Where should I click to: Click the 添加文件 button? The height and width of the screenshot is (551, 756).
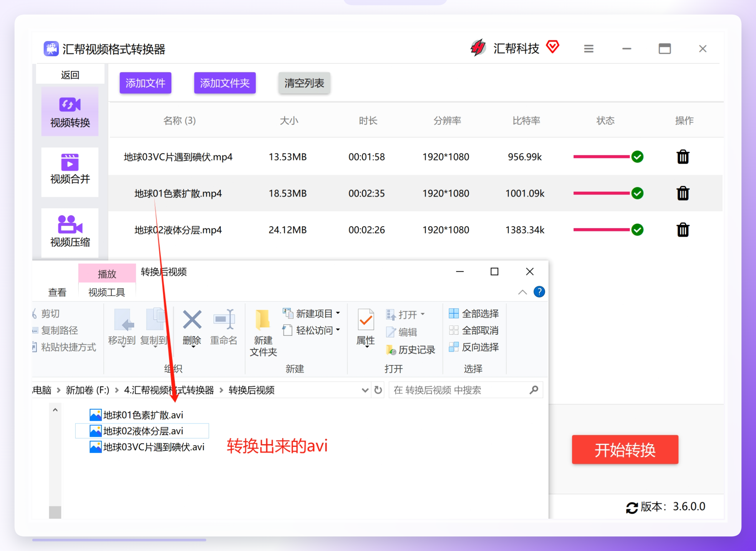pos(145,83)
